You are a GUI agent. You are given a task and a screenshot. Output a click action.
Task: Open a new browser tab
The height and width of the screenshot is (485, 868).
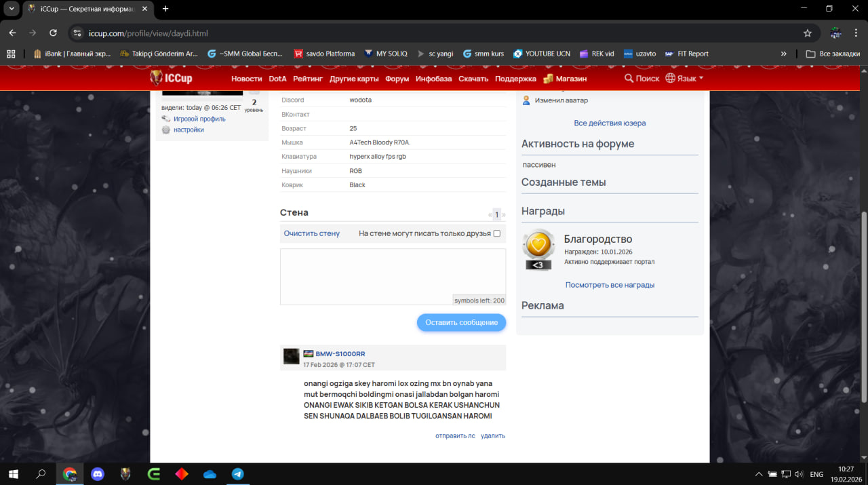(165, 9)
